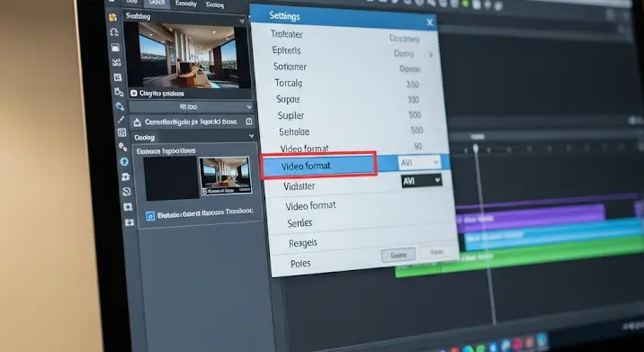Click the Supole setting label
644x352 pixels.
[x=289, y=100]
